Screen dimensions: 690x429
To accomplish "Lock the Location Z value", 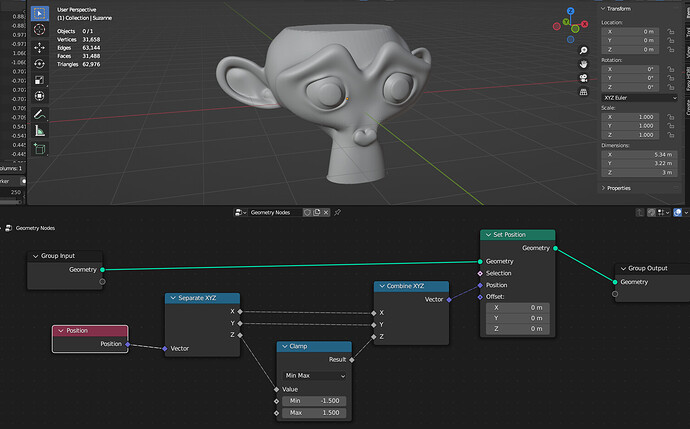I will (x=670, y=50).
